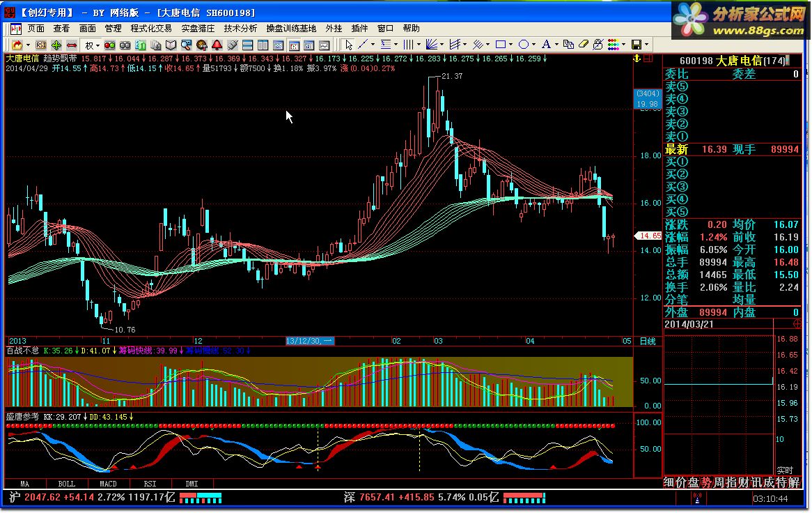Select the 财 tab in quote panel

tap(744, 483)
